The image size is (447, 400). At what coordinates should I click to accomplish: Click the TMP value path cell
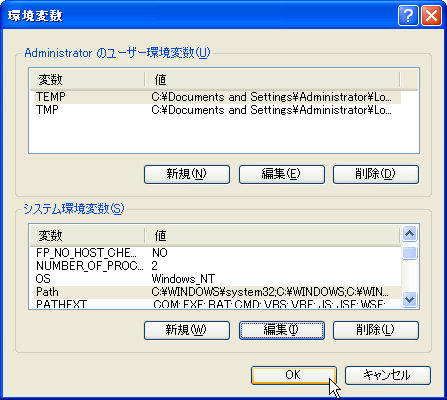(271, 110)
